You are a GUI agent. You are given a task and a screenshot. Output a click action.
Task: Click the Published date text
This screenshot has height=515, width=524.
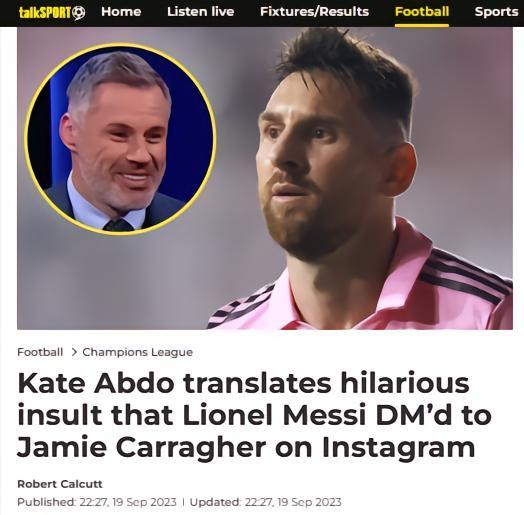pyautogui.click(x=97, y=502)
